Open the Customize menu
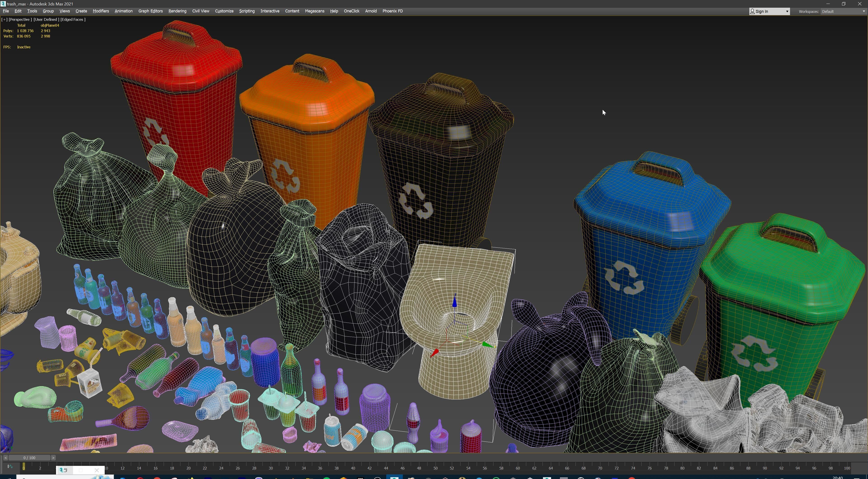The height and width of the screenshot is (479, 868). point(224,11)
